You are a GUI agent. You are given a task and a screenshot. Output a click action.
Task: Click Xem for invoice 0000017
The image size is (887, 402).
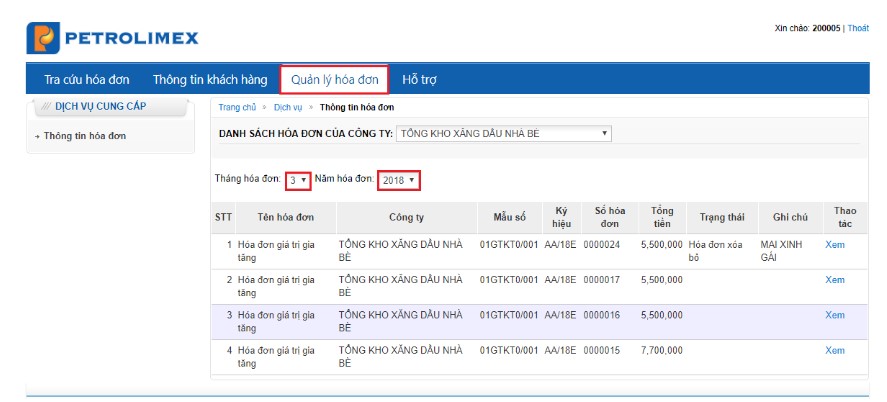[834, 280]
